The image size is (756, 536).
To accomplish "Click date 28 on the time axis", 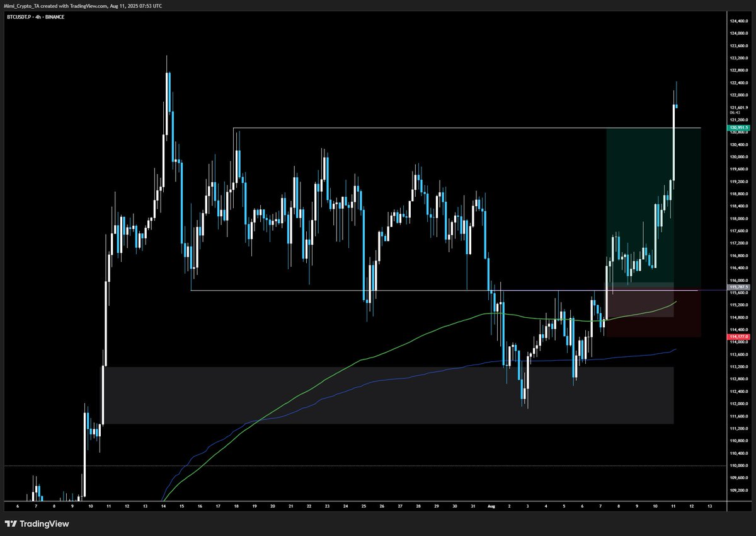I will point(418,506).
